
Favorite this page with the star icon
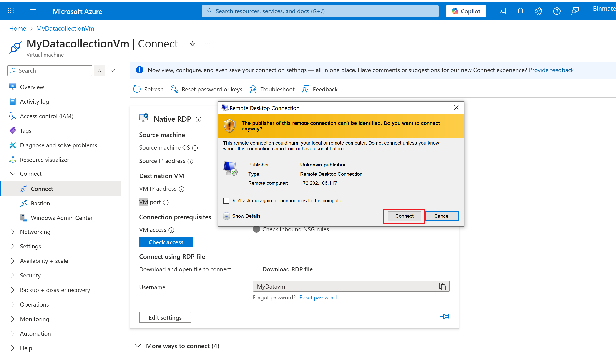(193, 44)
